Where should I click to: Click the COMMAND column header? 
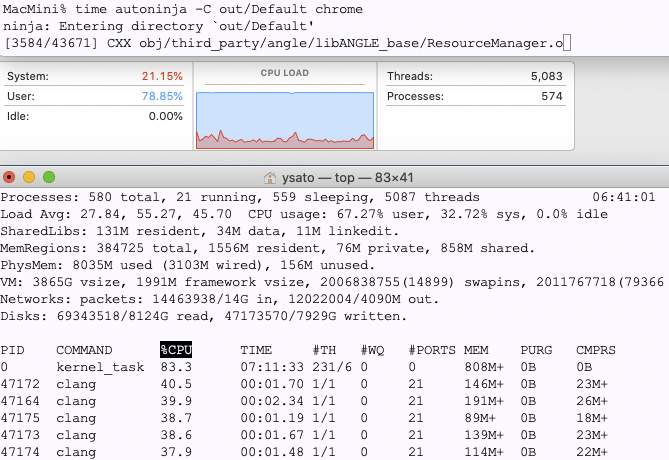click(85, 349)
